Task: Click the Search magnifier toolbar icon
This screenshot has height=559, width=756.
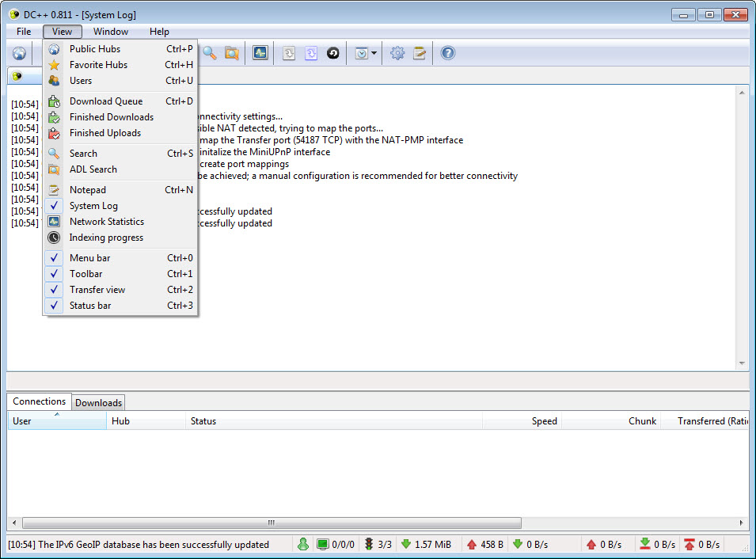Action: click(x=209, y=53)
